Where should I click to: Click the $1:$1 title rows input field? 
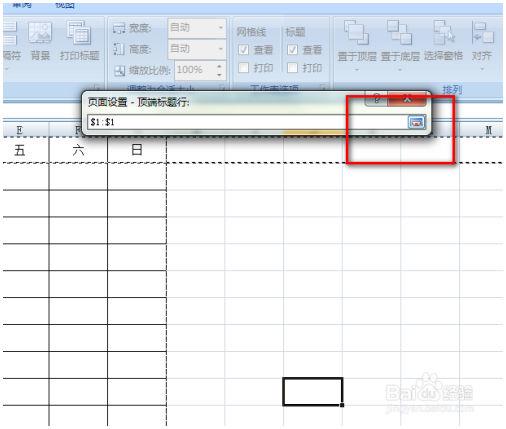[x=247, y=122]
